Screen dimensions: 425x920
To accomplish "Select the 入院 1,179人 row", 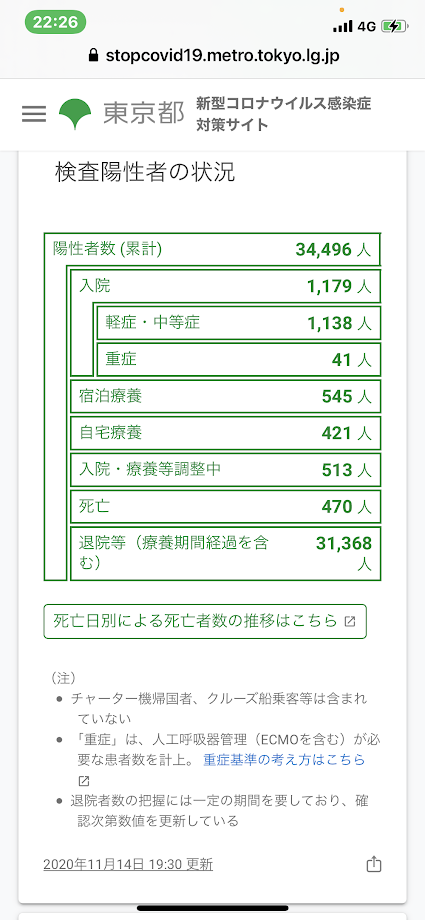I will tap(226, 286).
